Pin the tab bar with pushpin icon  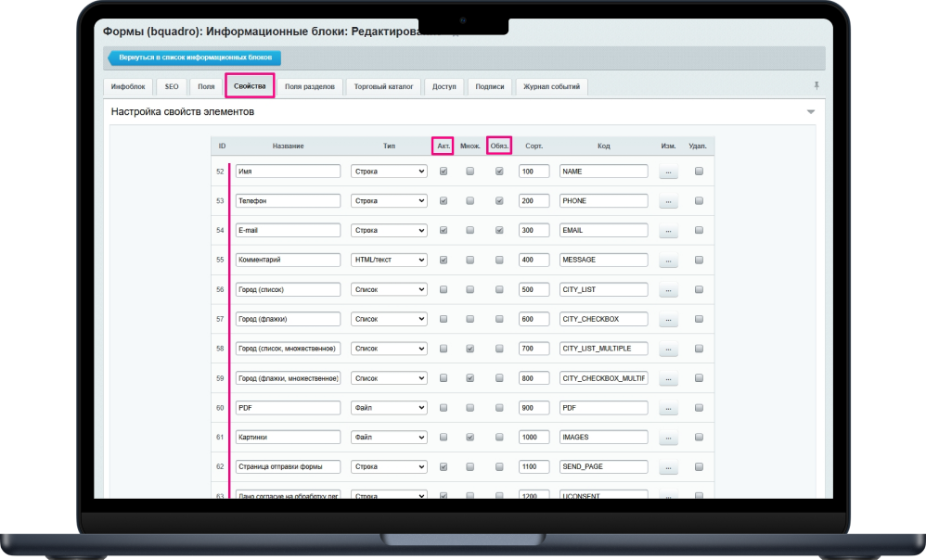click(817, 85)
